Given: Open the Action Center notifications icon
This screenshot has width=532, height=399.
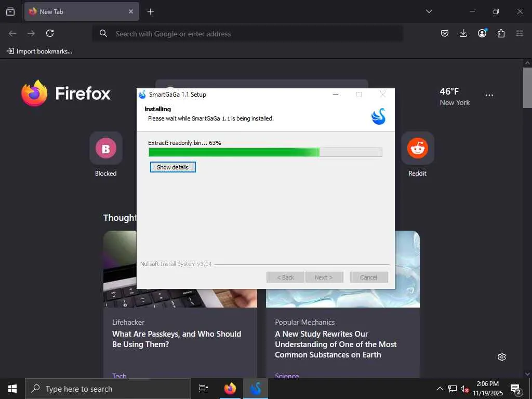Looking at the screenshot, I should click(516, 389).
